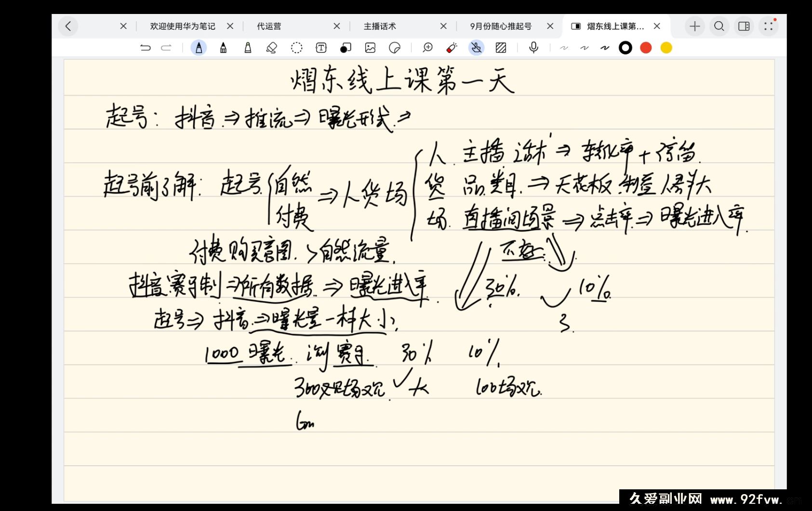Click the laser pointer tool
This screenshot has width=812, height=511.
tap(452, 48)
